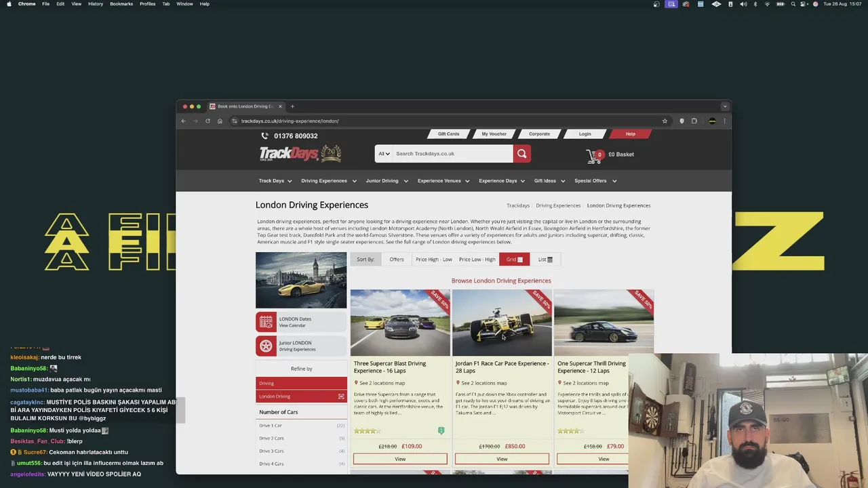Viewport: 868px width, 488px height.
Task: Expand the Junior Driving menu
Action: coord(387,181)
